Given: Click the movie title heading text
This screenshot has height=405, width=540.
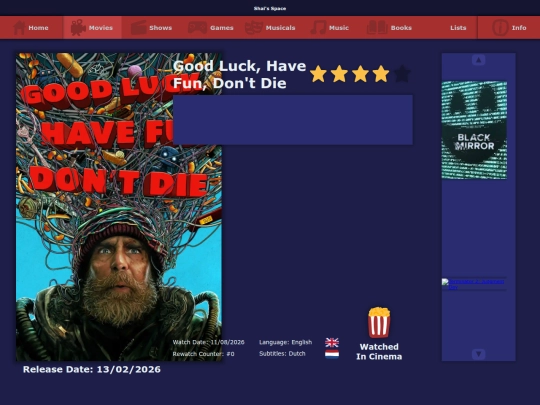Looking at the screenshot, I should pos(239,74).
